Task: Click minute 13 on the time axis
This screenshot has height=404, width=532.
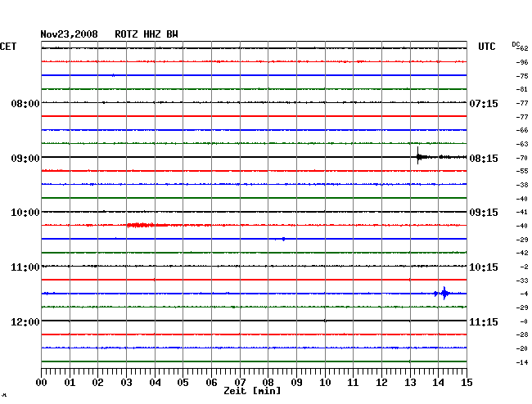Action: click(410, 383)
